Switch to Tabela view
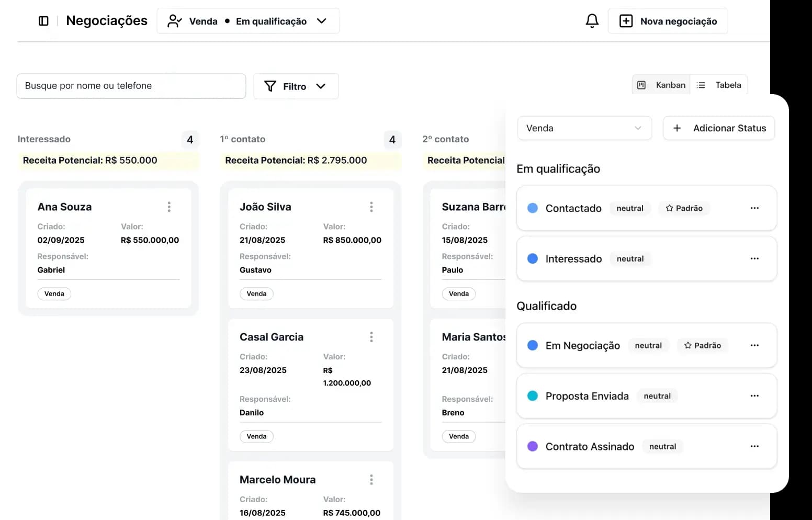 [719, 85]
